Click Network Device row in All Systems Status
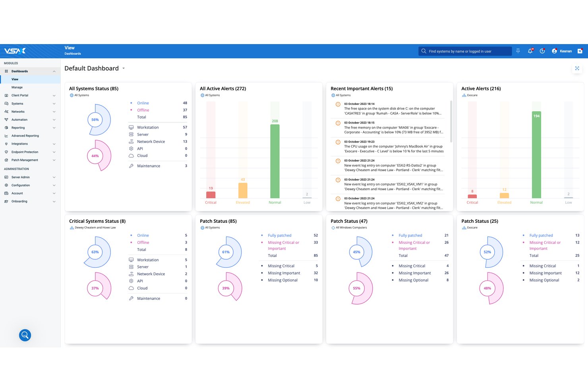 158,142
